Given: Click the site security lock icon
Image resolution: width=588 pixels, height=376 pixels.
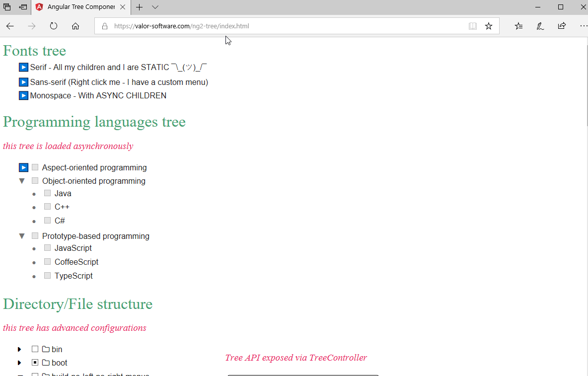Looking at the screenshot, I should tap(105, 26).
